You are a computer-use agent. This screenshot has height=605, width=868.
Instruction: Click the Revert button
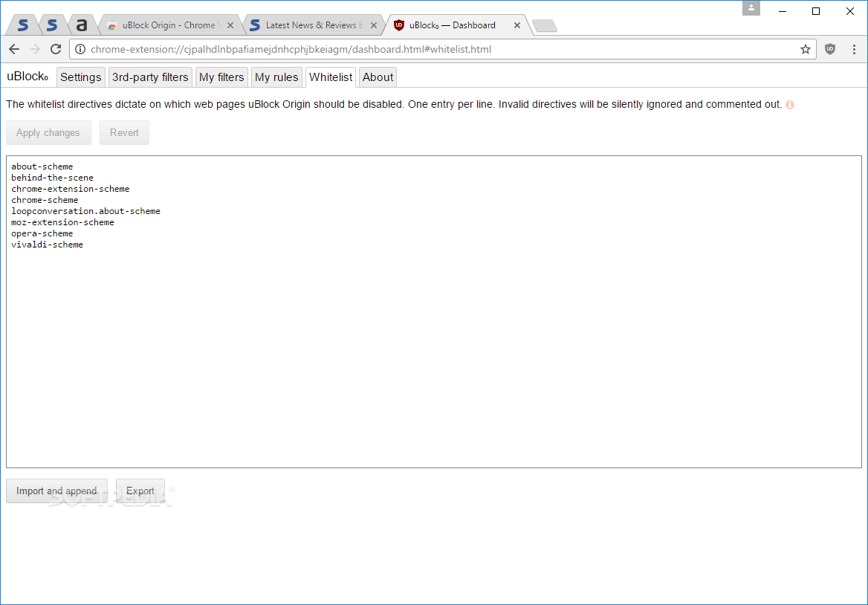pos(124,132)
